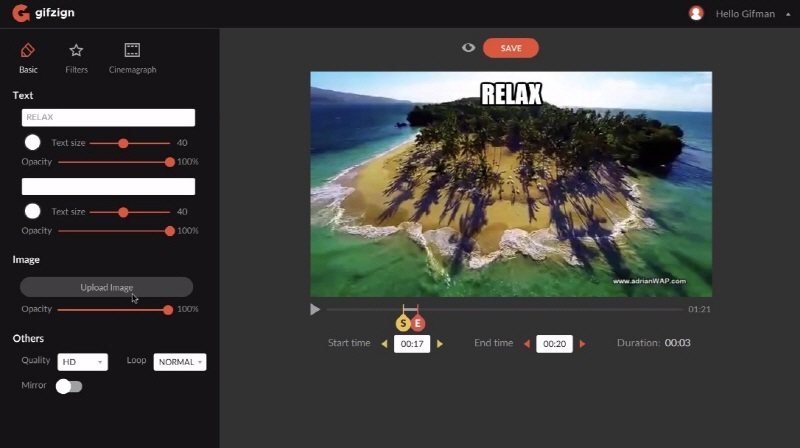This screenshot has width=800, height=448.
Task: Click the empty second text input field
Action: [x=108, y=186]
